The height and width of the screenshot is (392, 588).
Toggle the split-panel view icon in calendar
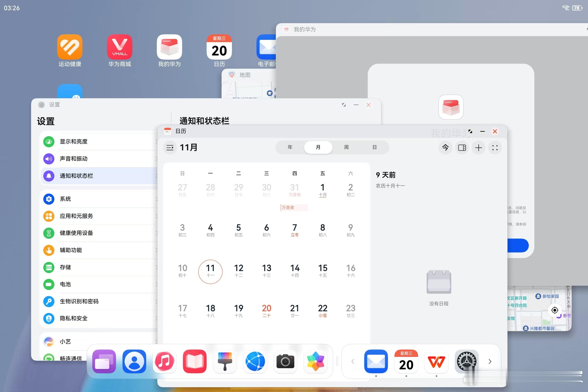[462, 147]
